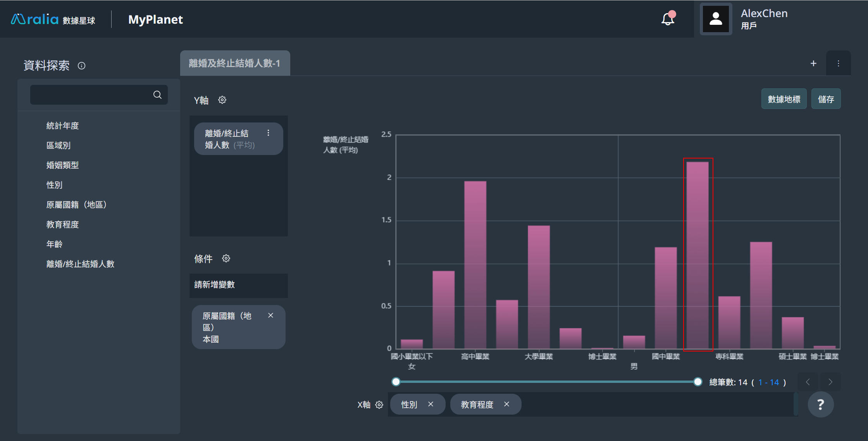Click the 高中畢業 axis label

(x=475, y=357)
